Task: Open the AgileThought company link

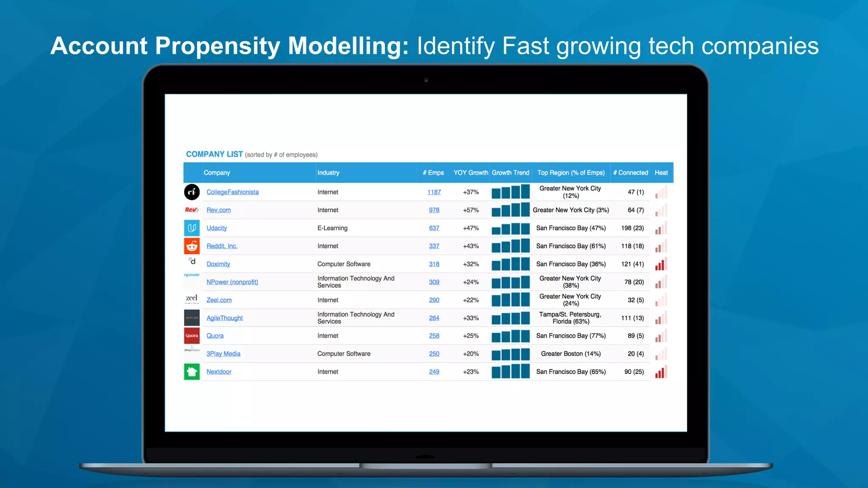Action: (224, 318)
